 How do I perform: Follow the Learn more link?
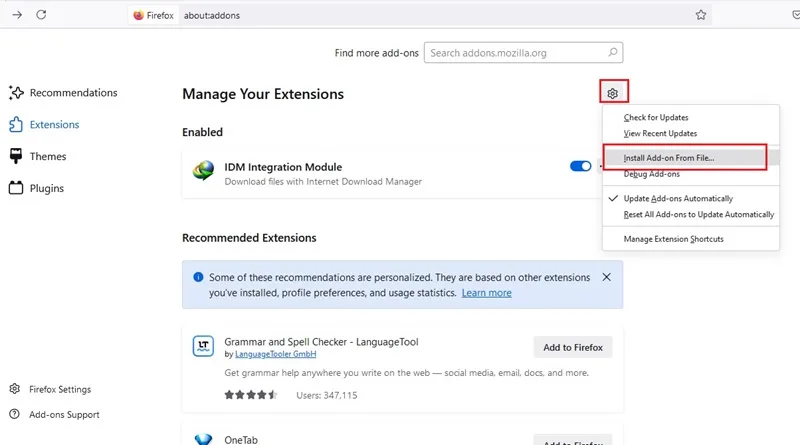(x=487, y=293)
